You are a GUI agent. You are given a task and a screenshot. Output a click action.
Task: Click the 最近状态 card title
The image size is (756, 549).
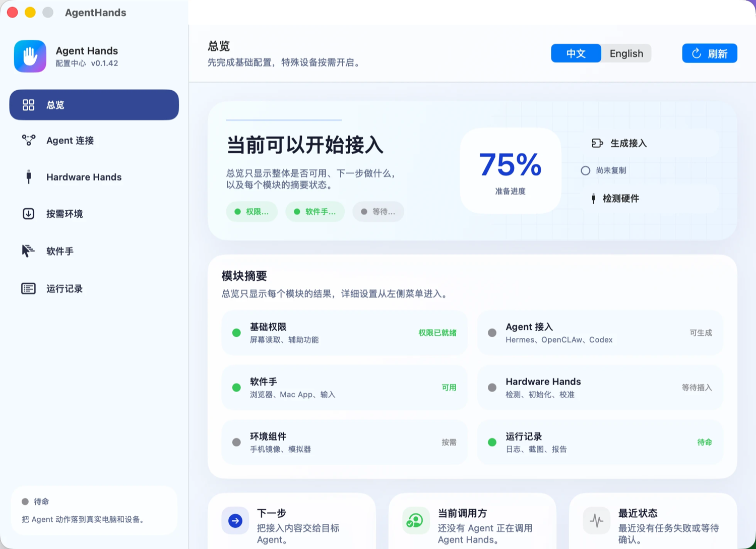(x=638, y=513)
